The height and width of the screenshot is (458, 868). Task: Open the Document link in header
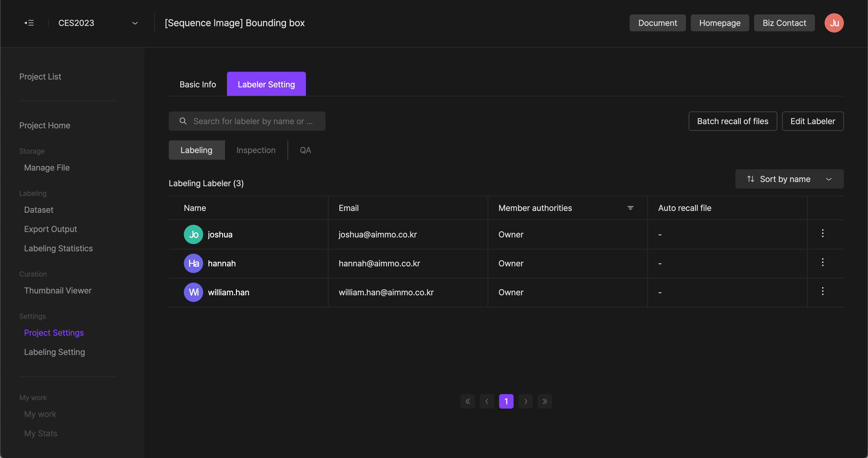[x=657, y=23]
